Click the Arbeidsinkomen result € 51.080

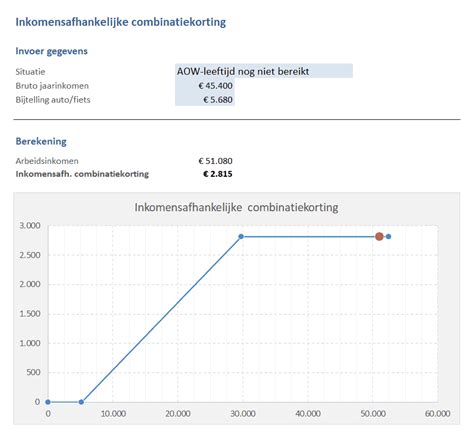click(x=215, y=161)
